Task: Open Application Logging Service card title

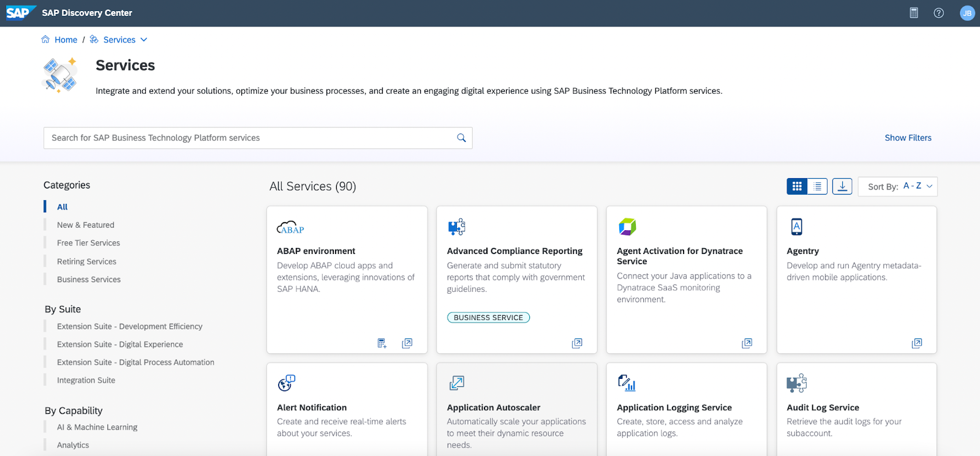Action: point(674,408)
